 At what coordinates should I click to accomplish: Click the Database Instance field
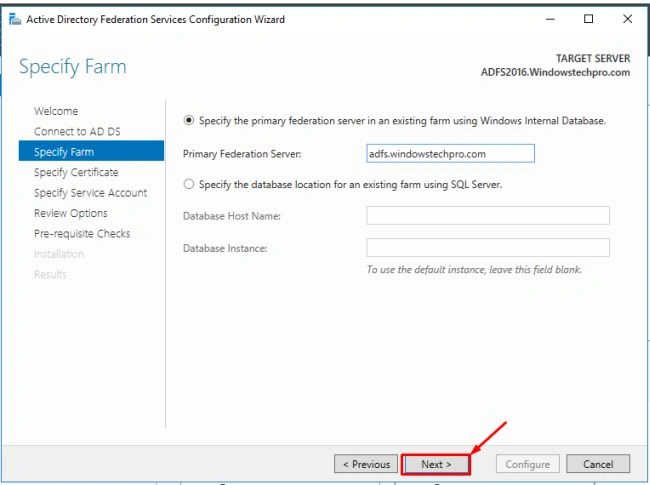(x=488, y=248)
